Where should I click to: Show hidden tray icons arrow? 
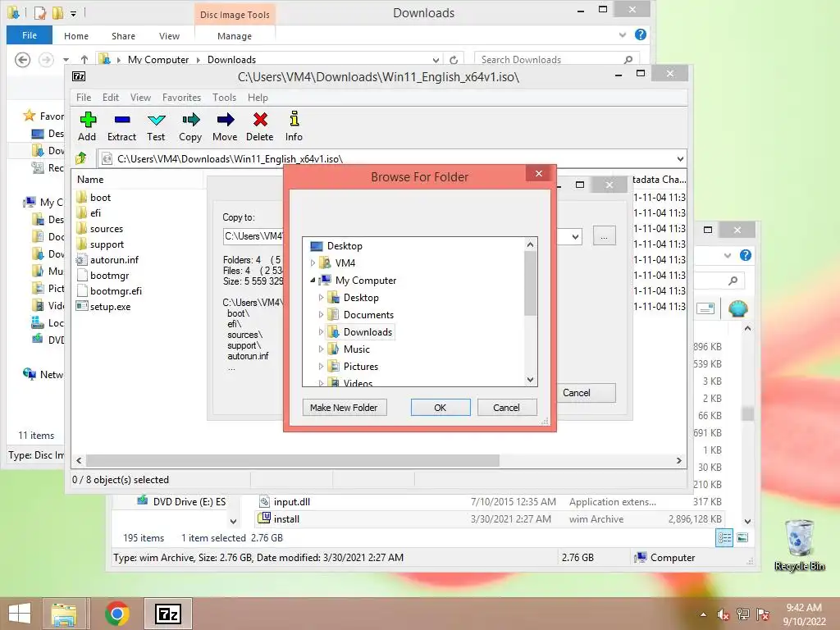tap(703, 614)
